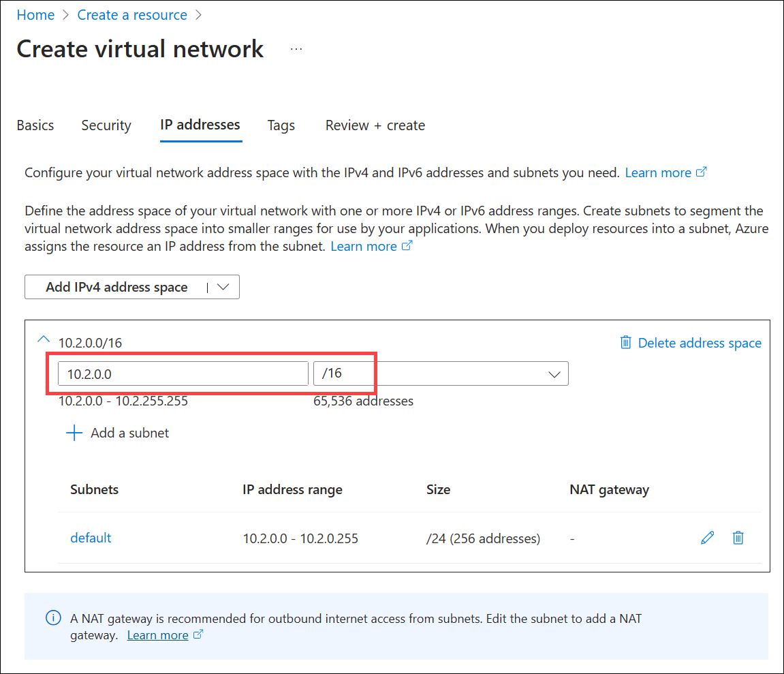Switch to the Review + create tab
Image resolution: width=784 pixels, height=674 pixels.
375,125
